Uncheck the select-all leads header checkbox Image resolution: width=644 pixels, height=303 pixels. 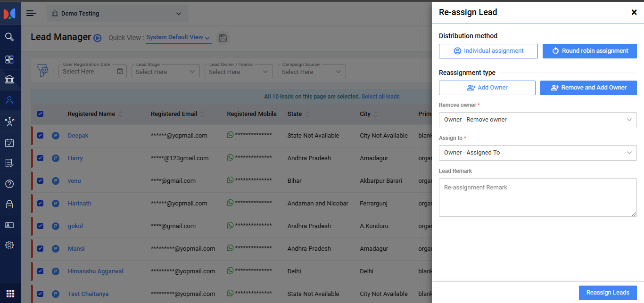click(40, 114)
